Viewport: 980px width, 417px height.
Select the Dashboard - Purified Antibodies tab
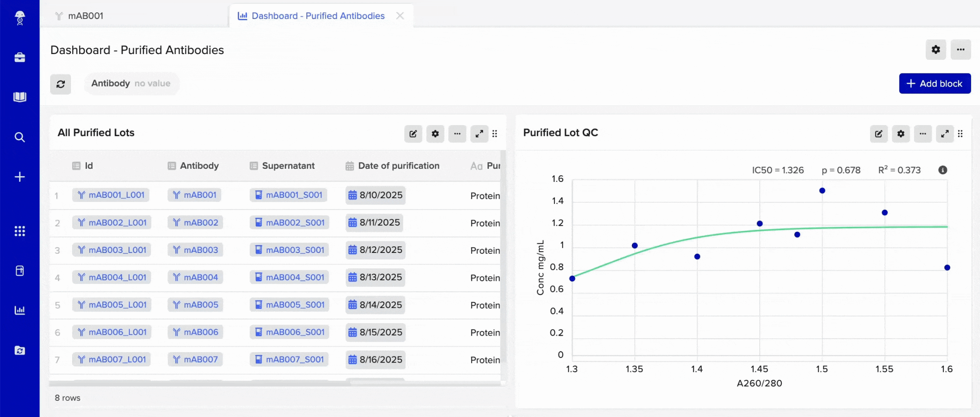pyautogui.click(x=318, y=16)
